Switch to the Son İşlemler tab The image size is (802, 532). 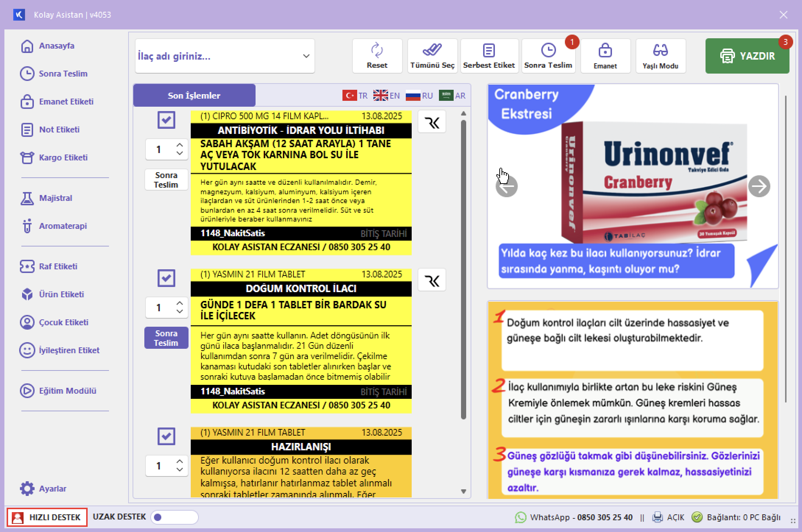194,95
